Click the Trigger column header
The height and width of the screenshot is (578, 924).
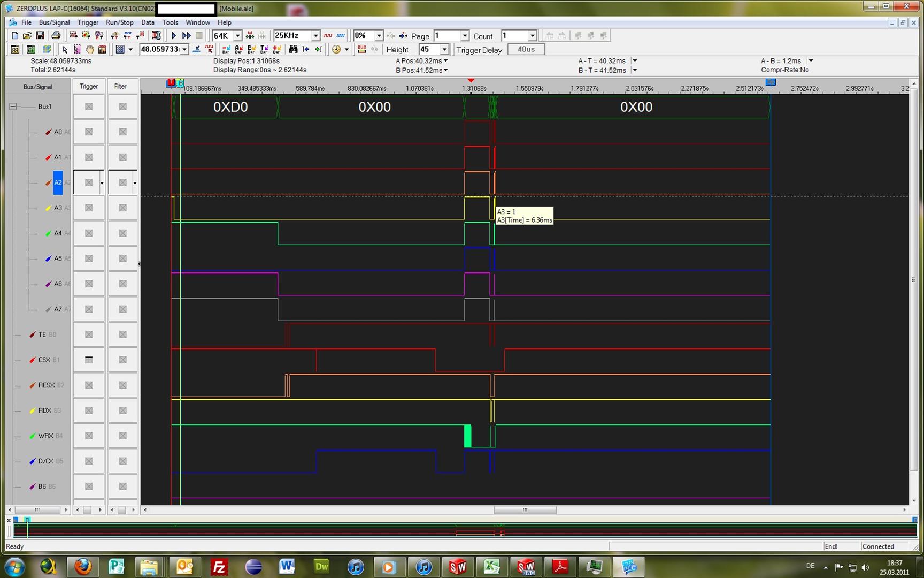(x=89, y=86)
